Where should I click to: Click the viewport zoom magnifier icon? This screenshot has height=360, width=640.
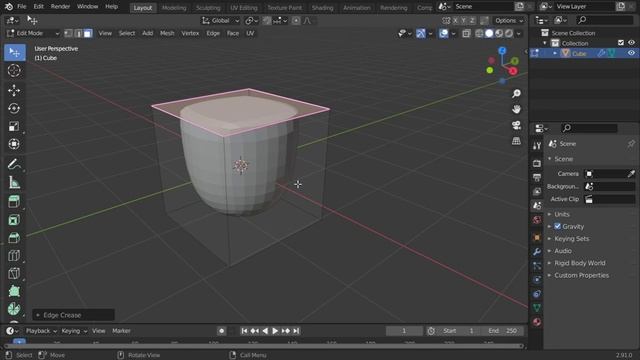click(x=516, y=94)
